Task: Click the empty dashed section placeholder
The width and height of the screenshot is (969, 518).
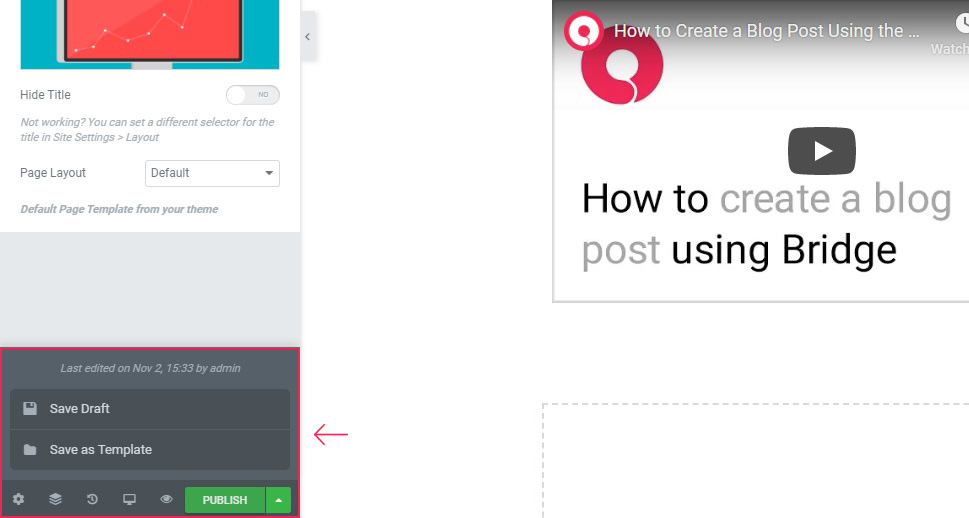Action: click(x=756, y=461)
